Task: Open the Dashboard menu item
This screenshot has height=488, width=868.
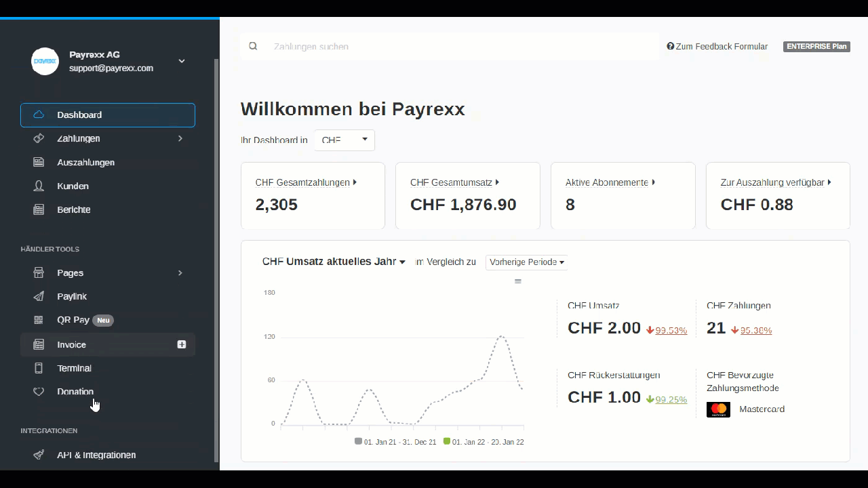Action: [108, 115]
